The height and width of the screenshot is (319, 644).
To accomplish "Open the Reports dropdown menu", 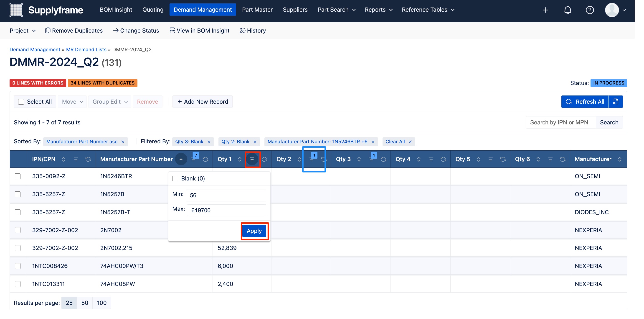I will (x=378, y=10).
